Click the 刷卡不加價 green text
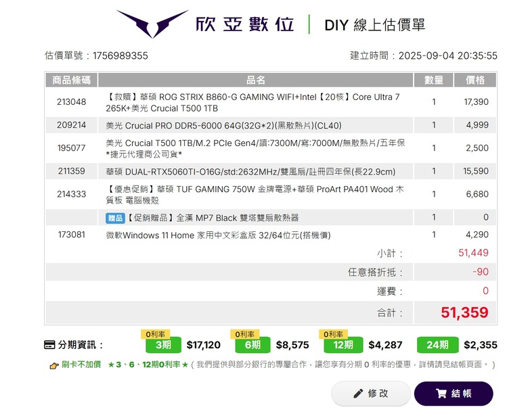528x420 pixels. point(81,365)
